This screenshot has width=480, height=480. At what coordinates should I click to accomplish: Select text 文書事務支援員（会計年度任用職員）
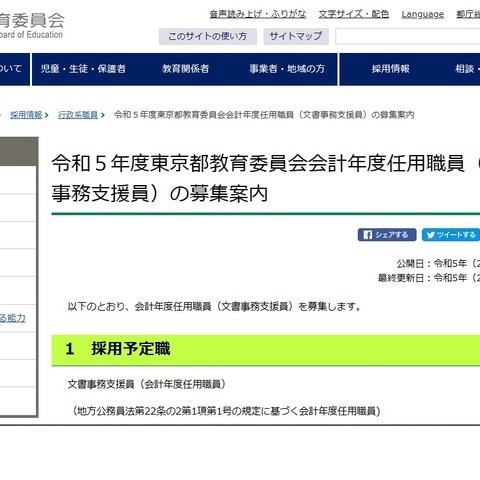(147, 384)
